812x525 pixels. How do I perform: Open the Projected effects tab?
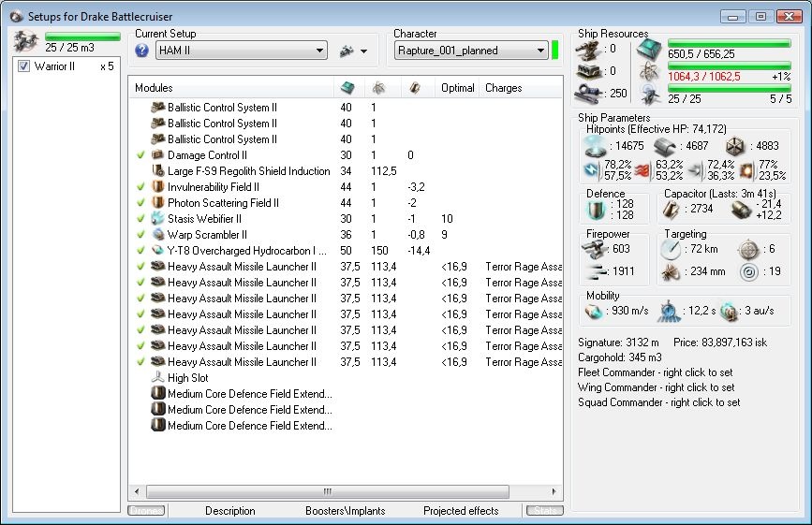pyautogui.click(x=461, y=511)
